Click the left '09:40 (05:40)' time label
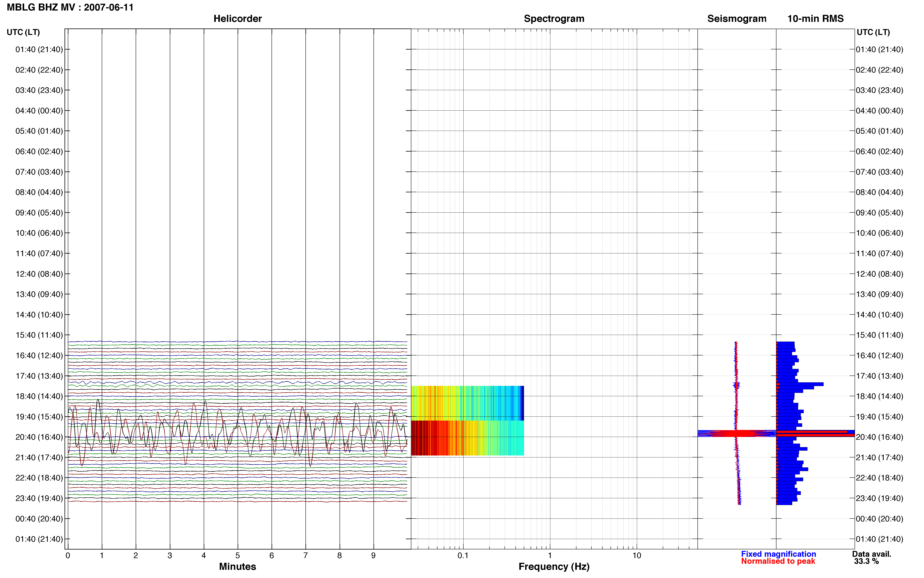Image resolution: width=924 pixels, height=578 pixels. point(39,213)
